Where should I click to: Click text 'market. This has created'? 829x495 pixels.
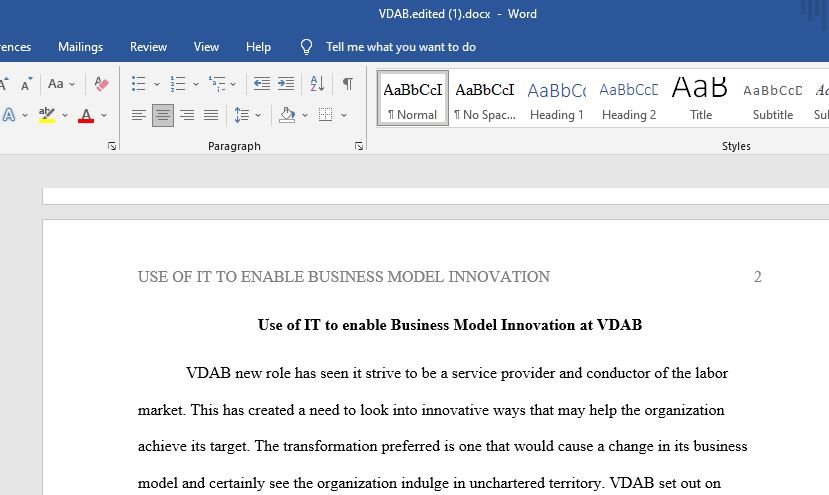click(216, 410)
